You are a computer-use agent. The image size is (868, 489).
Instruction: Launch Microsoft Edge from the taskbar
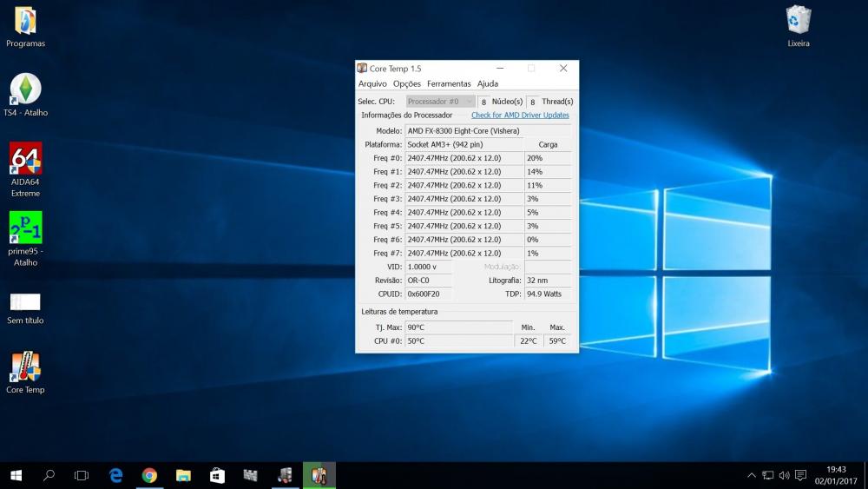(115, 475)
